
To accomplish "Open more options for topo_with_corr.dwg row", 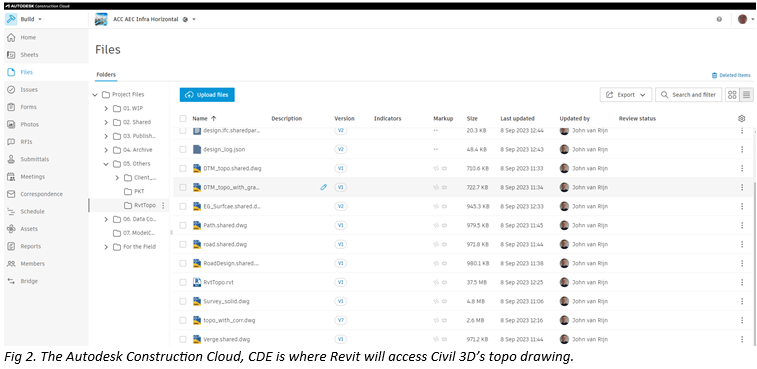I will [x=742, y=320].
